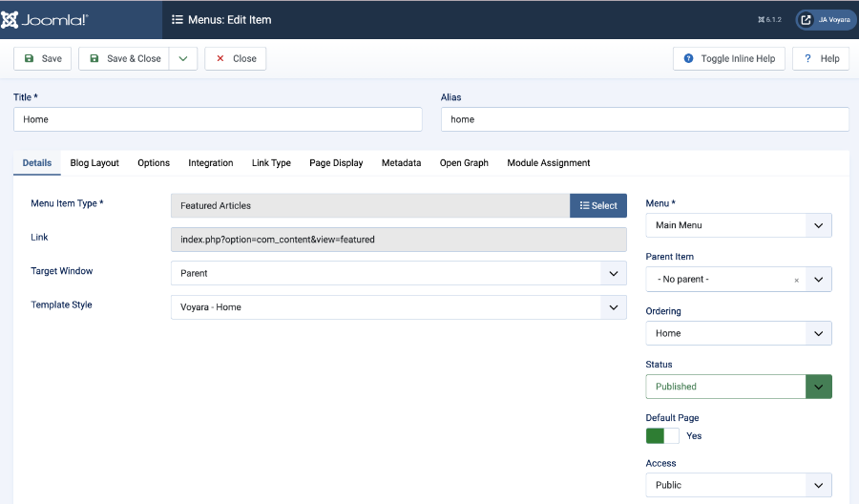Open the Target Window dropdown
Image resolution: width=859 pixels, height=504 pixels.
[399, 273]
